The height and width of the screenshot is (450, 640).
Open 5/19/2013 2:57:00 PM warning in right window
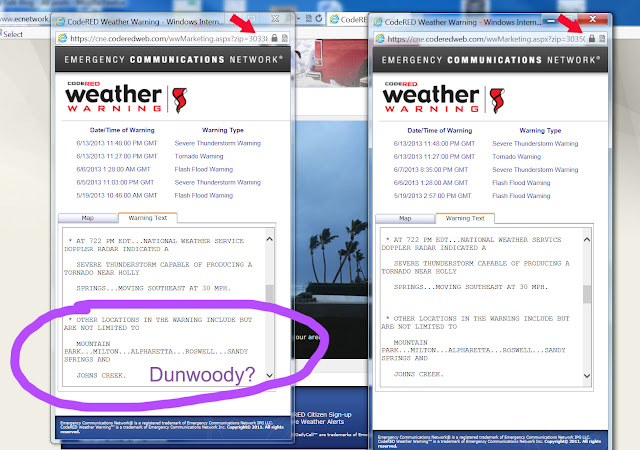433,196
